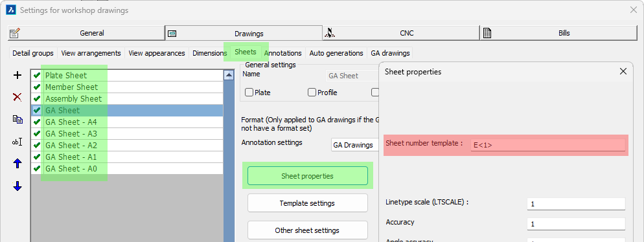This screenshot has width=644, height=242.
Task: Click the Sheet number template field
Action: (x=548, y=144)
